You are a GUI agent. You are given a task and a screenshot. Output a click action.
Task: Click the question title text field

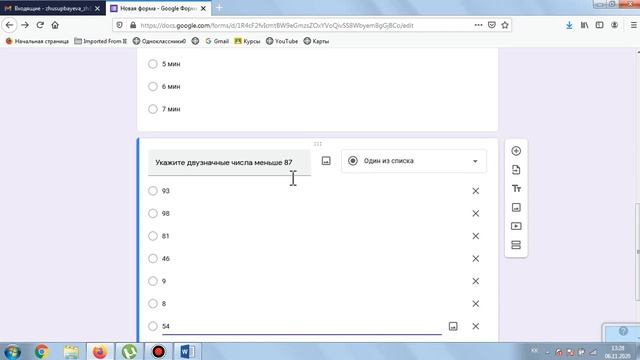pyautogui.click(x=229, y=162)
